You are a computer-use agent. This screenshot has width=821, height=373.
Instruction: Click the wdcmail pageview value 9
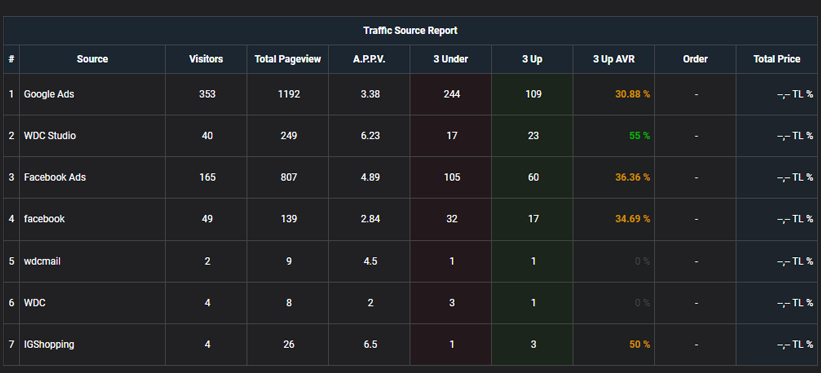[289, 261]
